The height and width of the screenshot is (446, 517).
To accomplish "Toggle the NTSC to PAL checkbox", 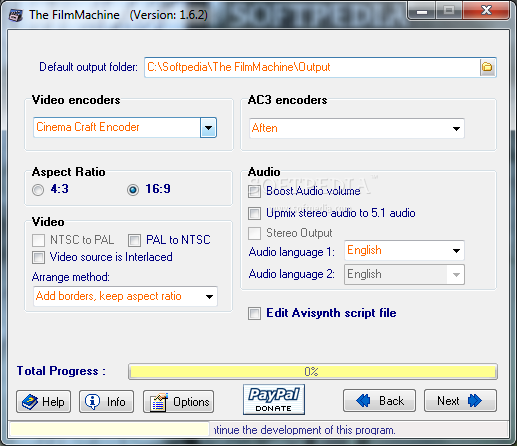I will tap(38, 240).
